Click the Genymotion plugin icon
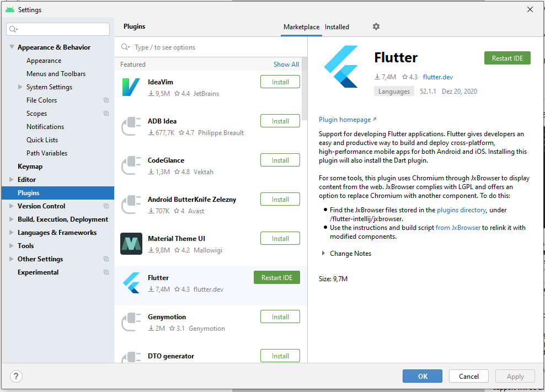 [131, 322]
